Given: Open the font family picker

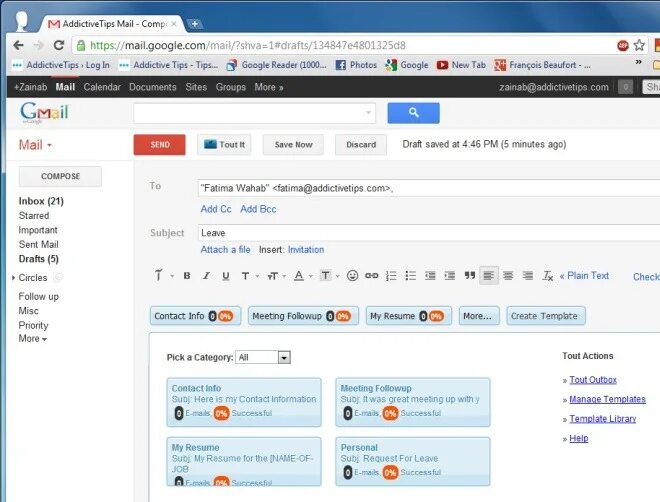Looking at the screenshot, I should click(x=163, y=276).
